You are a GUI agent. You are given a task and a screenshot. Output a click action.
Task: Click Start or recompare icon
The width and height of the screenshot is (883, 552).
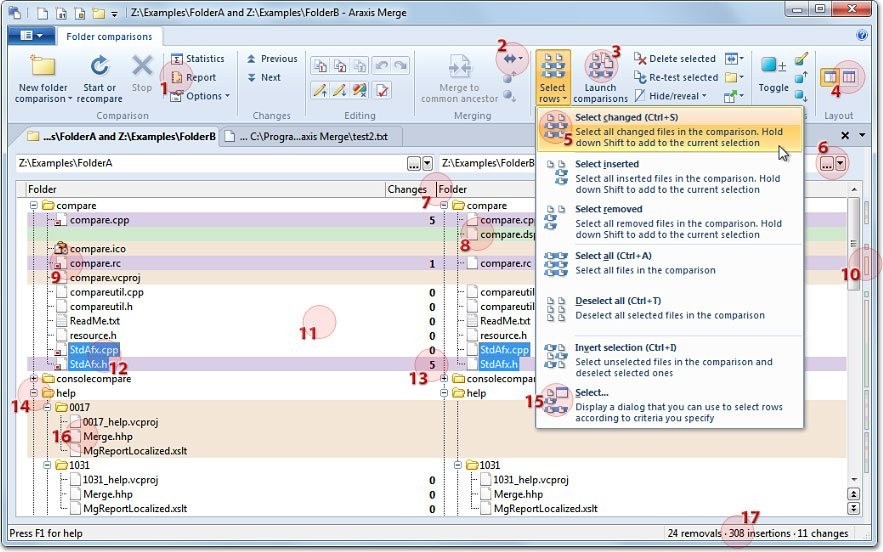pos(99,67)
